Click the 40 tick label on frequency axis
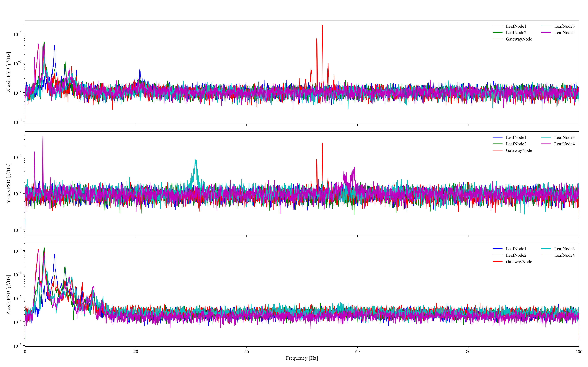Viewport: 588px width, 367px height. (x=246, y=352)
